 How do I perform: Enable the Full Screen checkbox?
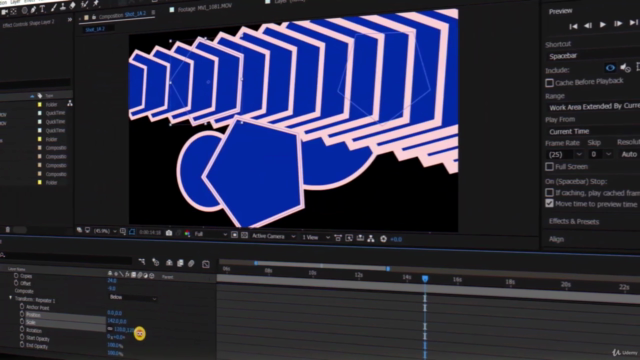coord(549,167)
